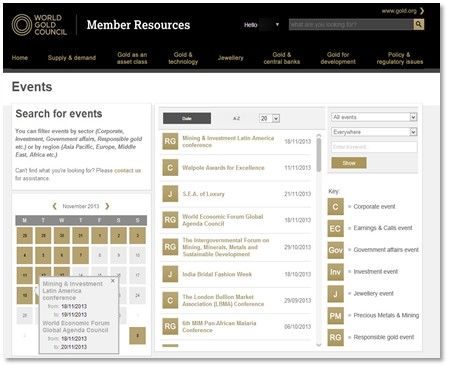Open the Jewellery menu

pyautogui.click(x=231, y=58)
